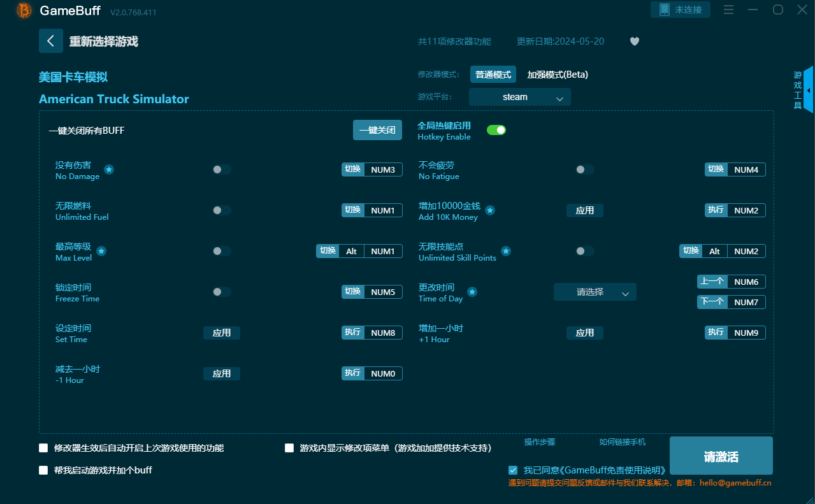Check show in-game trainer menu option
The image size is (815, 504).
pos(289,448)
